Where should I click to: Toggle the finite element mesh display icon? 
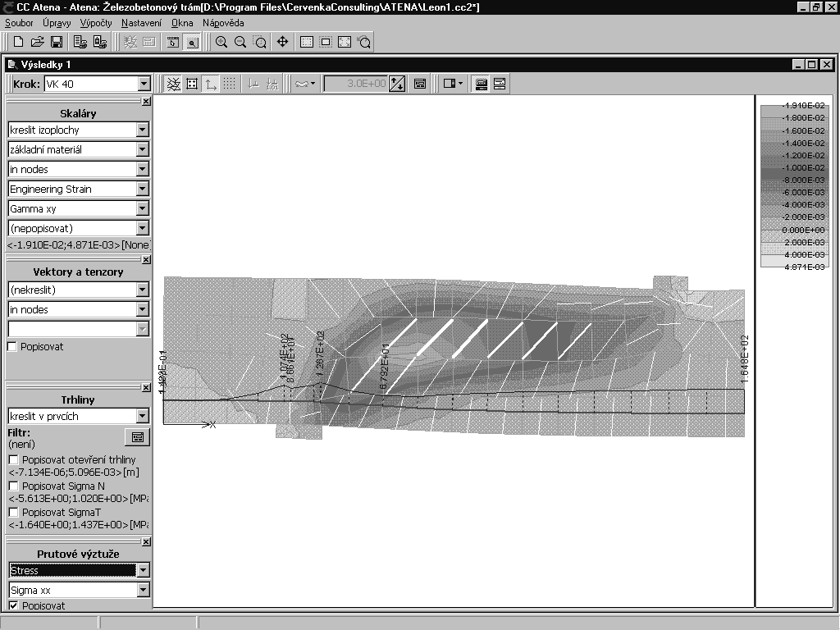(x=173, y=84)
